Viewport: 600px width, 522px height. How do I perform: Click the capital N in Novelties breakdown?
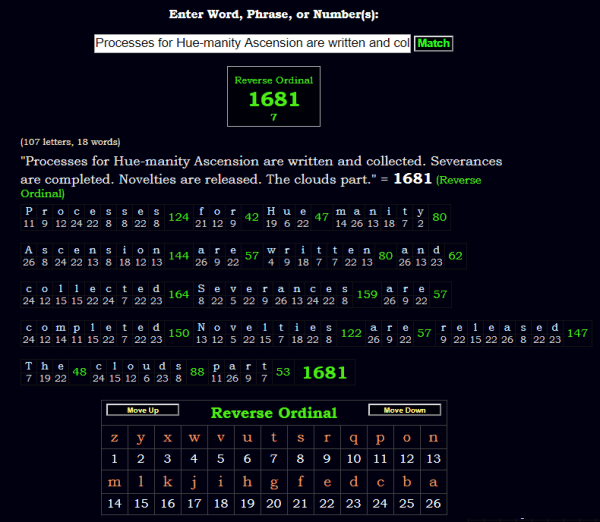201,327
